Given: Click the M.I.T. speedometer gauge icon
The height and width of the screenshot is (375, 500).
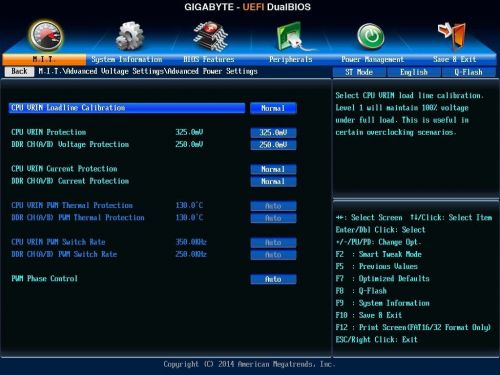Looking at the screenshot, I should click(46, 35).
